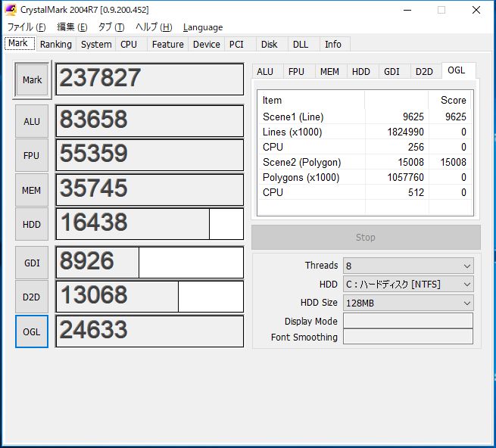Screen dimensions: 496x448
Task: Switch to the System tab
Action: point(96,44)
